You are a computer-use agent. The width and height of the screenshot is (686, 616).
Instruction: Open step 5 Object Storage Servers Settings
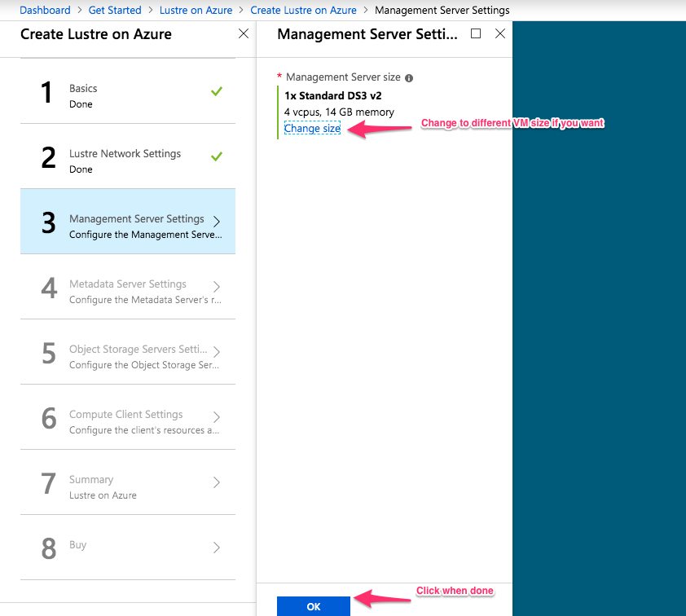[x=128, y=352]
